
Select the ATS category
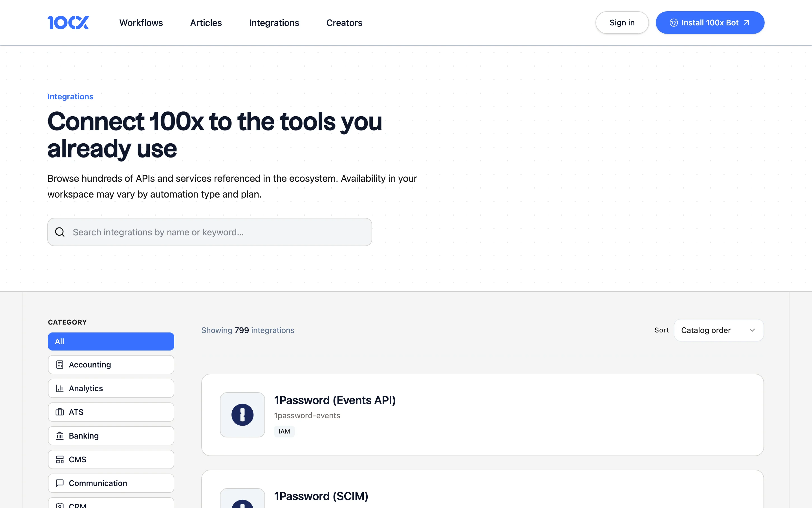(x=111, y=412)
